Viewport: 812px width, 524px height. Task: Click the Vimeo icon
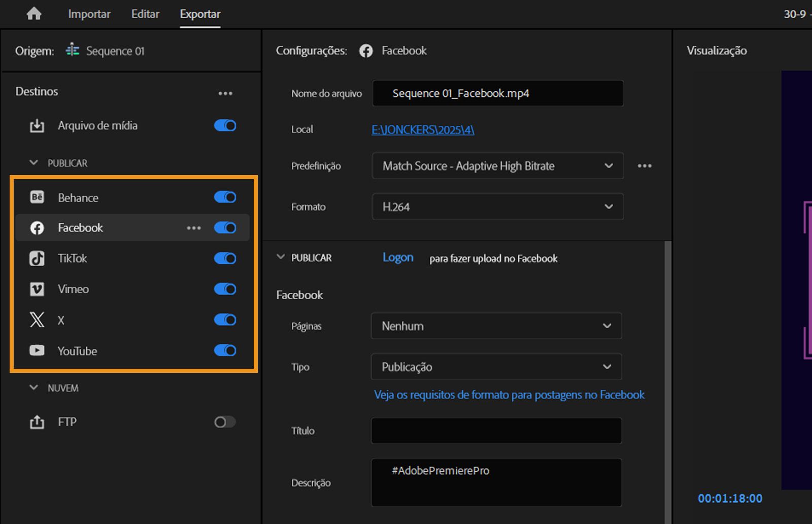pos(37,289)
